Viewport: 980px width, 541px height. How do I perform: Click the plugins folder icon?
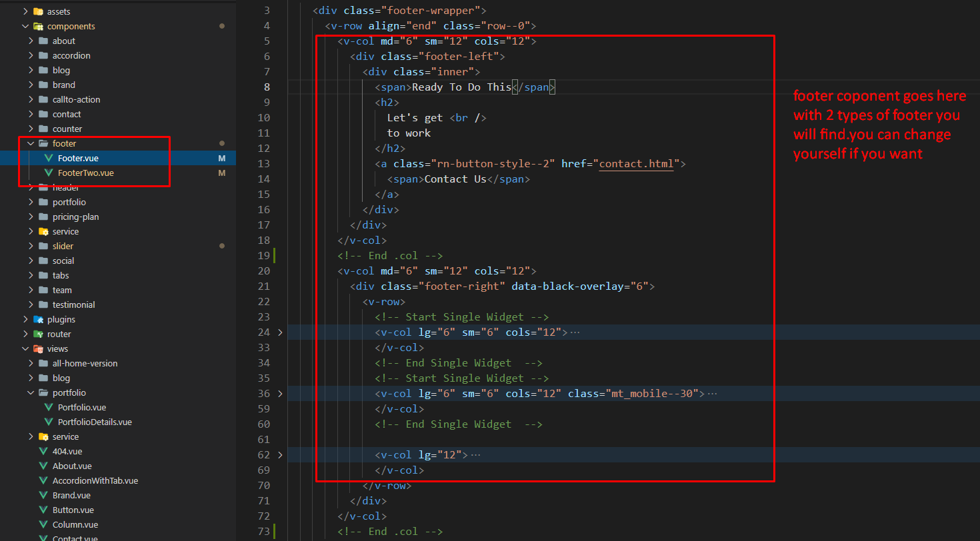click(x=38, y=319)
